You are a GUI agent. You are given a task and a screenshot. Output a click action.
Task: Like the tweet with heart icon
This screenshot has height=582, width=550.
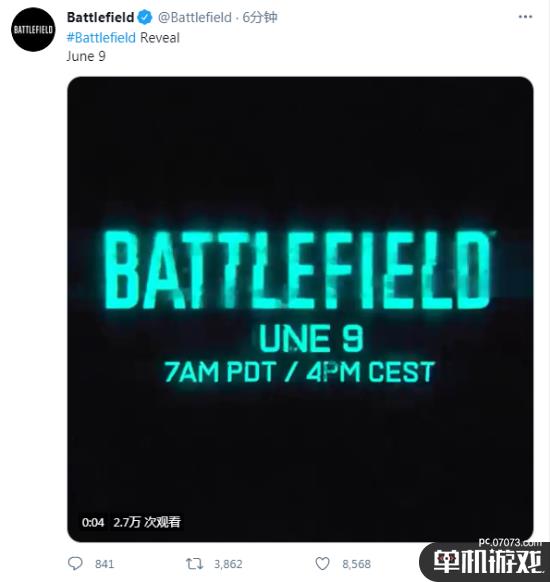322,564
